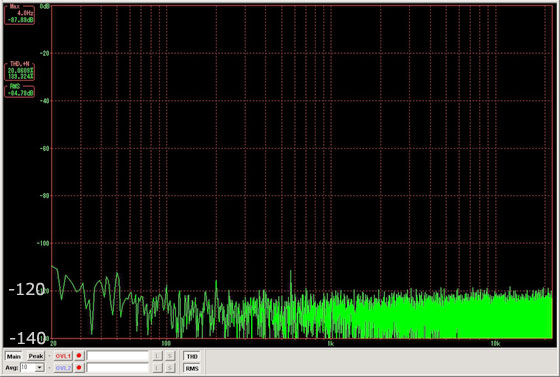Toggle the RMS measurement button
The width and height of the screenshot is (560, 377).
[x=192, y=368]
